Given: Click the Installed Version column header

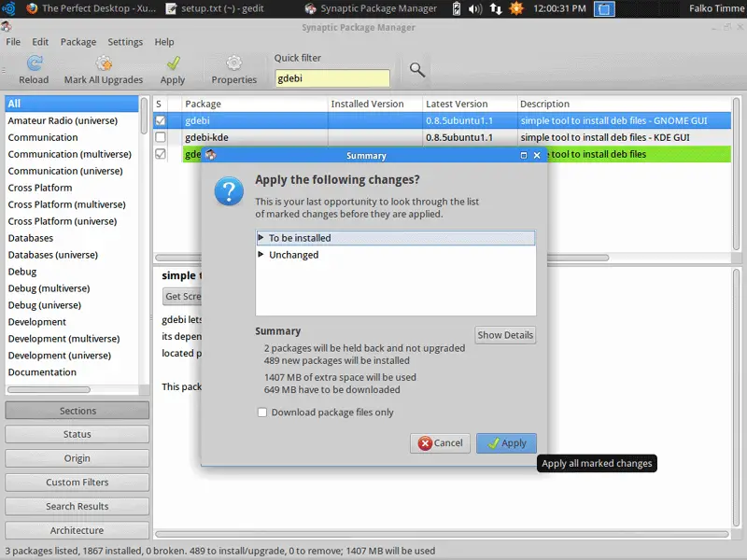Looking at the screenshot, I should (375, 104).
